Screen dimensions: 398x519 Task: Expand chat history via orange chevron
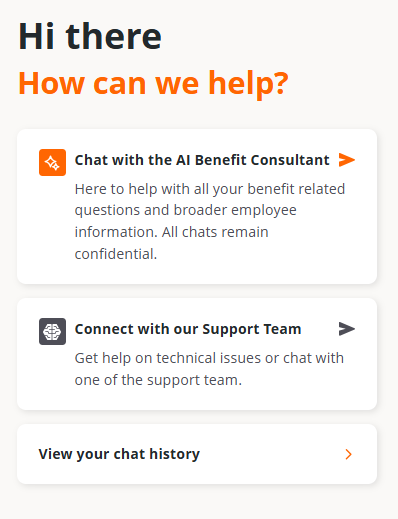click(348, 454)
